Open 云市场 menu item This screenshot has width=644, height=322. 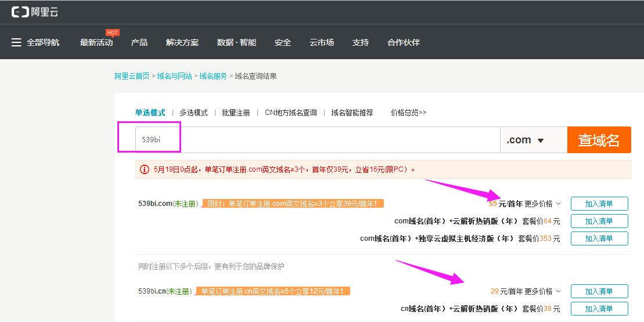coord(322,42)
